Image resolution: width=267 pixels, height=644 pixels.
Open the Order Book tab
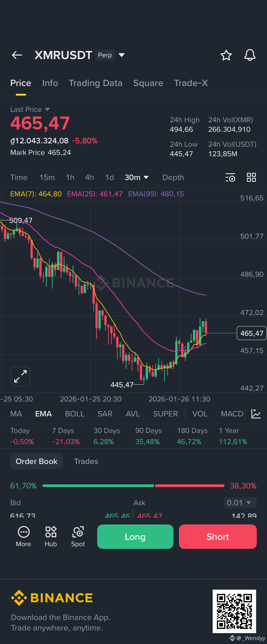(36, 461)
